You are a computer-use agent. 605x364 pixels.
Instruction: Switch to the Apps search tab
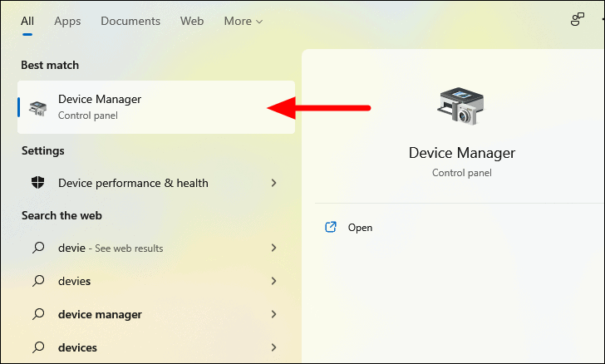point(67,22)
